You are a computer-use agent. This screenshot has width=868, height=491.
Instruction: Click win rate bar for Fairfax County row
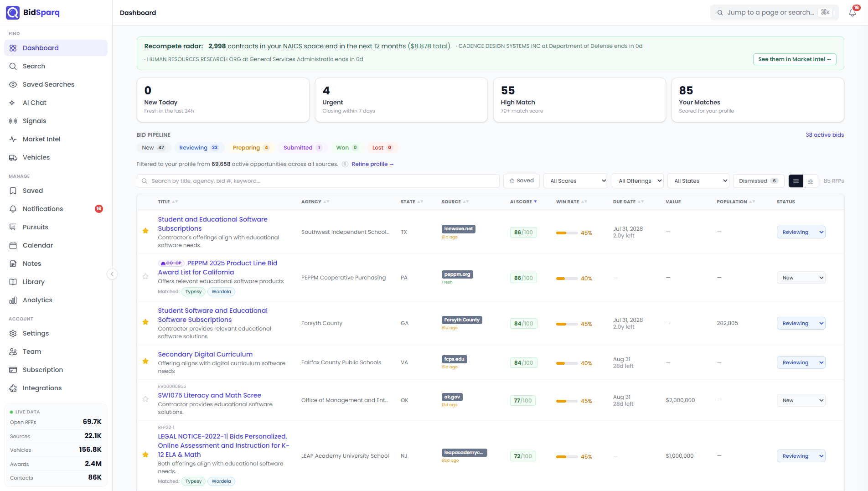[567, 363]
